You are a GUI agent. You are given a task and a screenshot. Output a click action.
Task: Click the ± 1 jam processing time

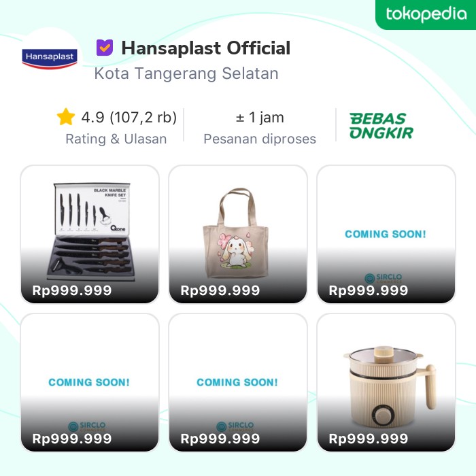point(260,117)
